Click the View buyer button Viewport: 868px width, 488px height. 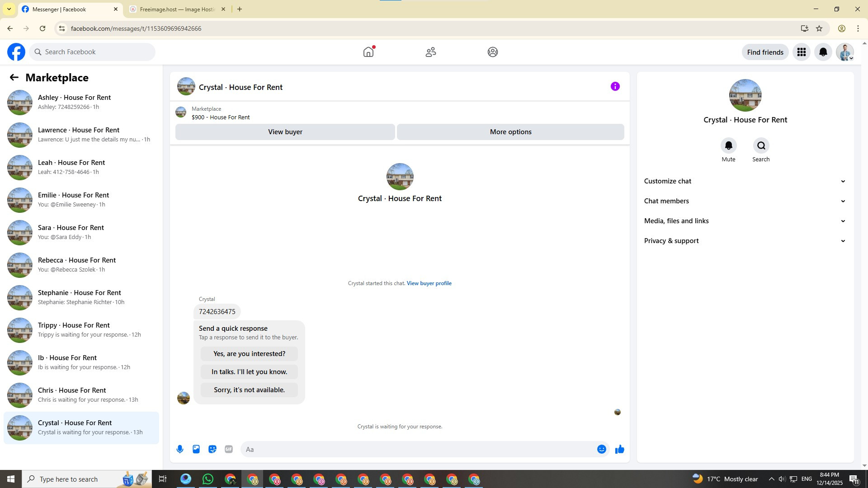click(285, 132)
